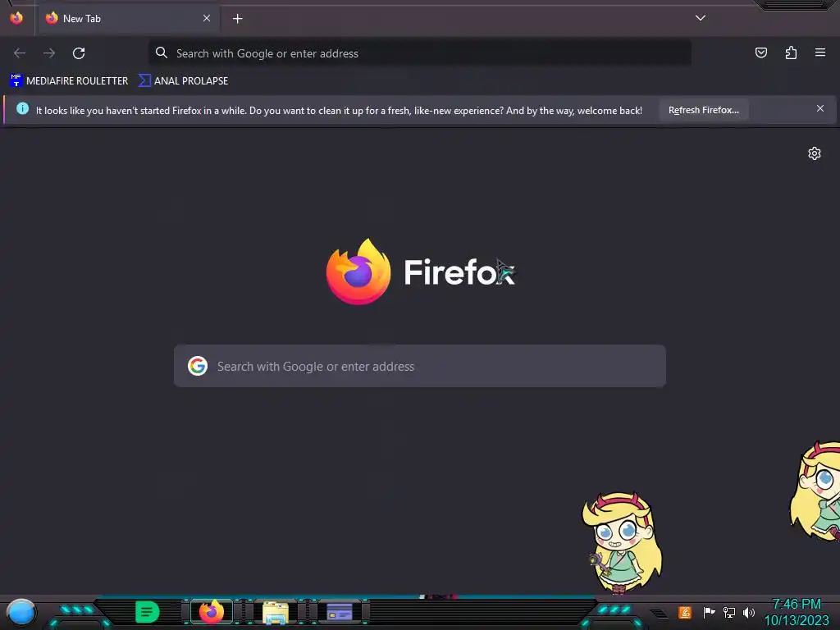Click the Refresh Firefox button
Image resolution: width=840 pixels, height=630 pixels.
click(x=703, y=110)
